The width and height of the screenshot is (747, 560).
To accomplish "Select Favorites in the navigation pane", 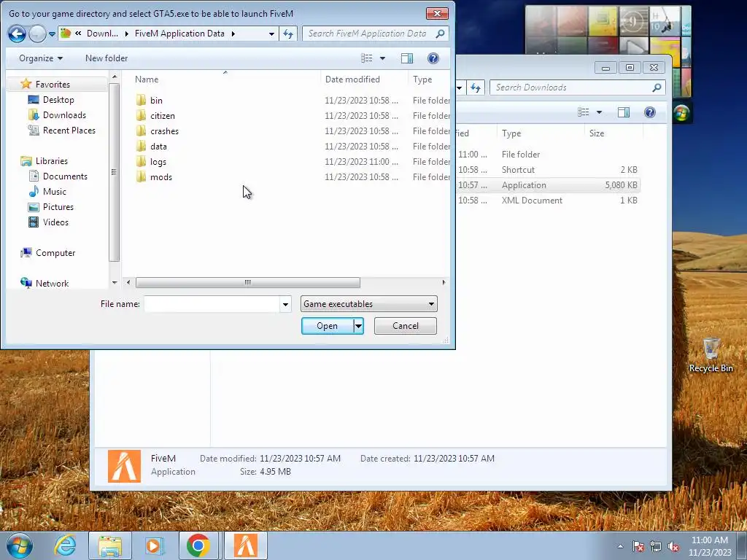I will [x=53, y=85].
